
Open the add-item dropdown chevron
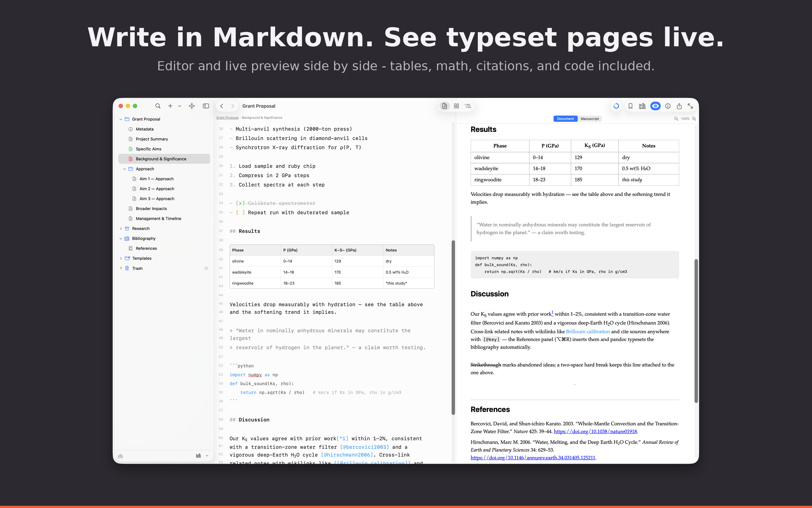click(x=180, y=106)
